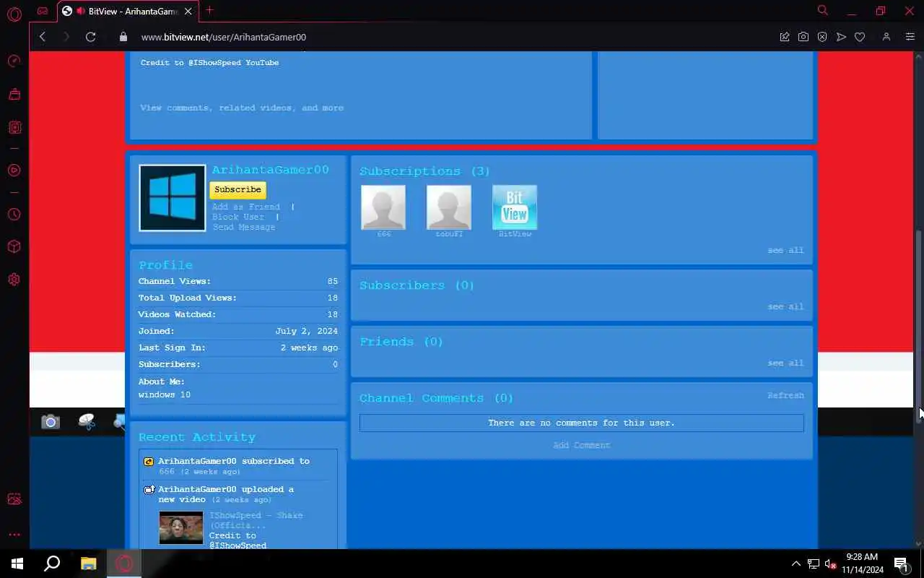Click the Add Comment link
This screenshot has height=578, width=924.
pos(582,445)
